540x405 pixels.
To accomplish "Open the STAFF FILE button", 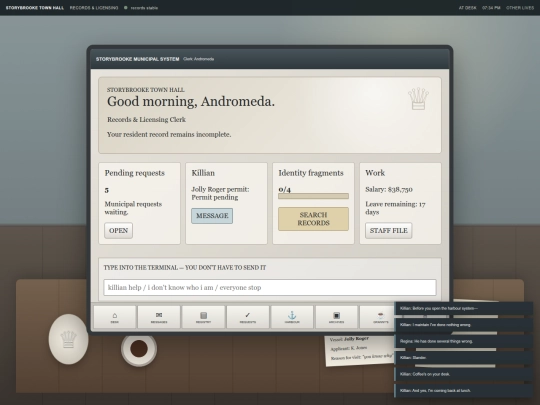I will (388, 230).
